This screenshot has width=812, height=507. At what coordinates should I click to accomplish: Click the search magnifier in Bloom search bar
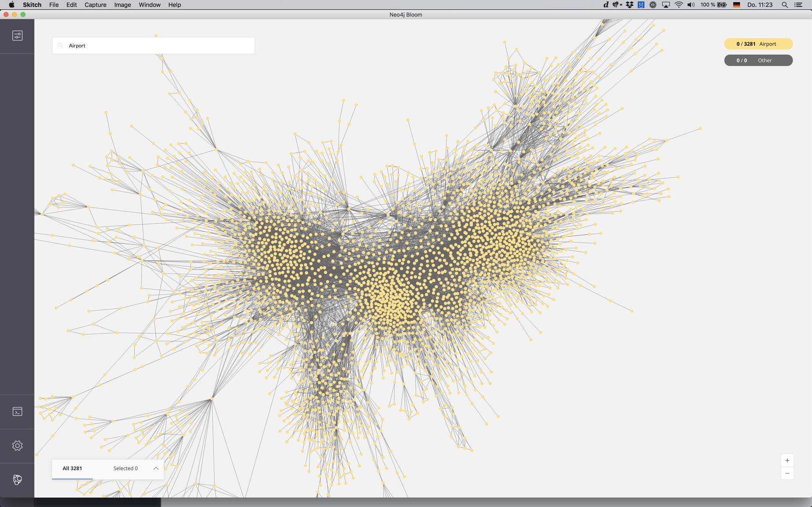[61, 45]
